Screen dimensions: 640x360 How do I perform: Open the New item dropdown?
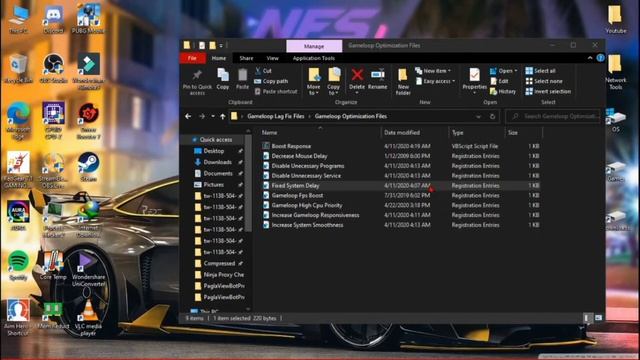coord(433,71)
